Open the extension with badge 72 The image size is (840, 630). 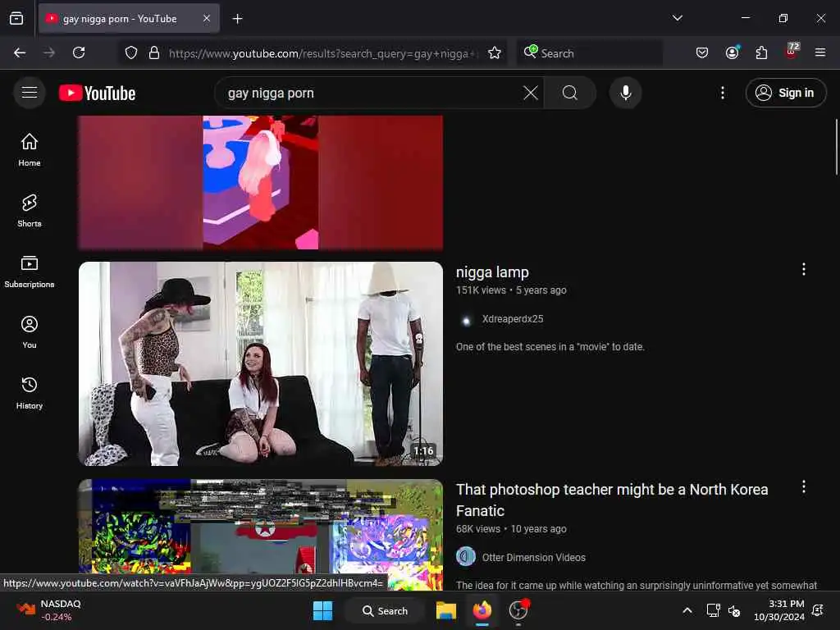[792, 52]
